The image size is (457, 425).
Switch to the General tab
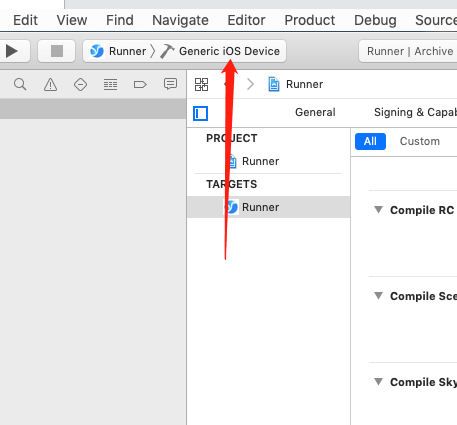315,112
